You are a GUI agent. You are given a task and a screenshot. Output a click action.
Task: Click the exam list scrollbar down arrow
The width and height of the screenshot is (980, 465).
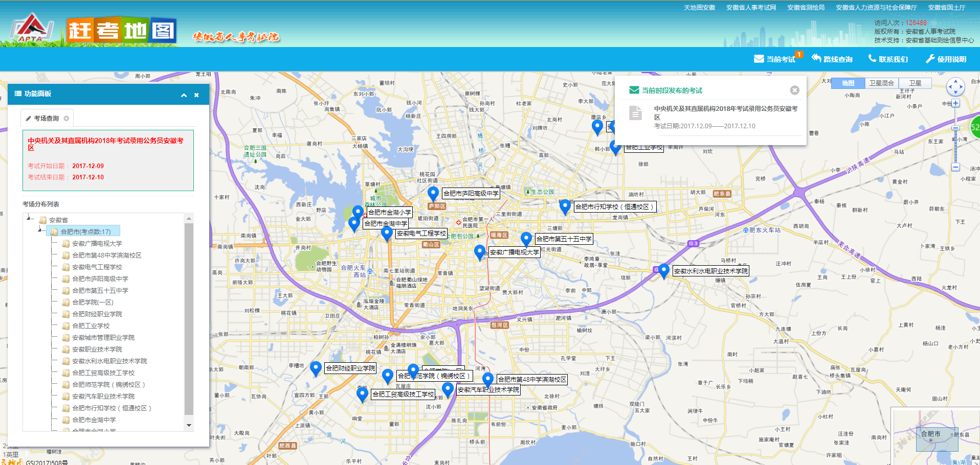189,425
